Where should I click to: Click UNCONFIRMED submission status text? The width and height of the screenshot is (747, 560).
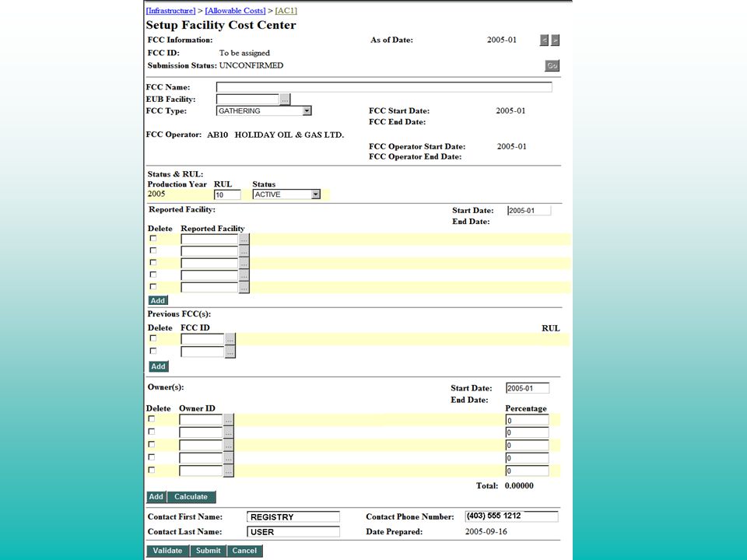(x=251, y=65)
